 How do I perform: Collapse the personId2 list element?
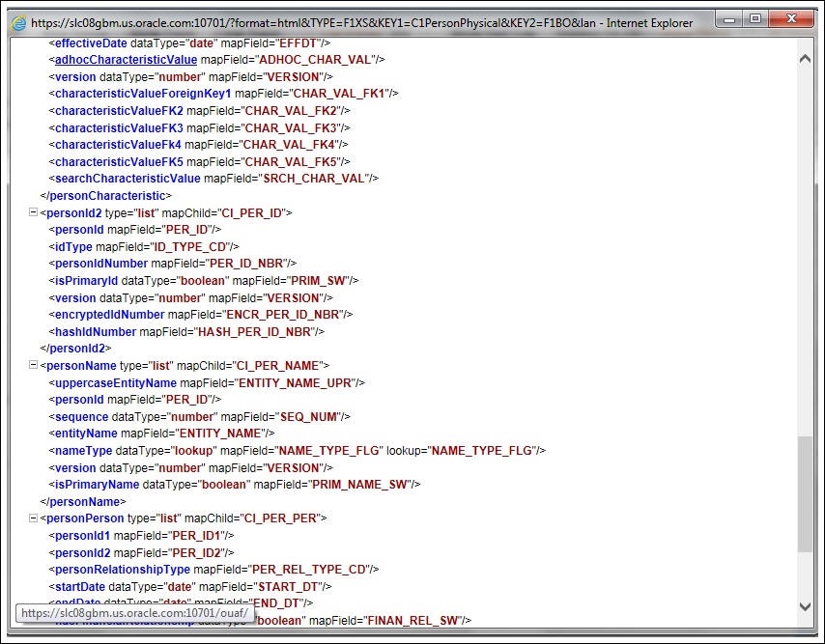point(33,212)
